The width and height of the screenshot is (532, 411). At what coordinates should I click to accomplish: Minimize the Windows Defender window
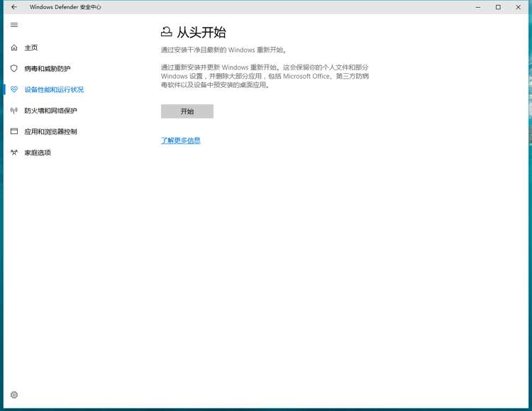pyautogui.click(x=478, y=7)
